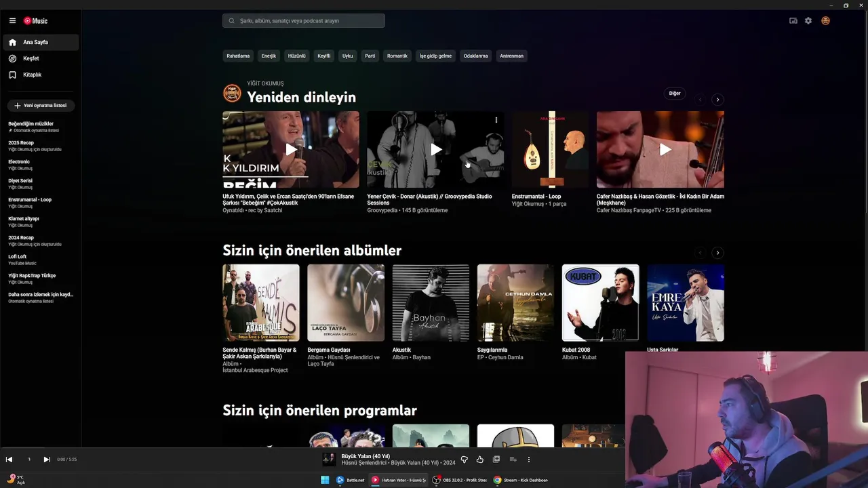Focus the song search field
Screen dimensions: 868x488
pyautogui.click(x=304, y=21)
